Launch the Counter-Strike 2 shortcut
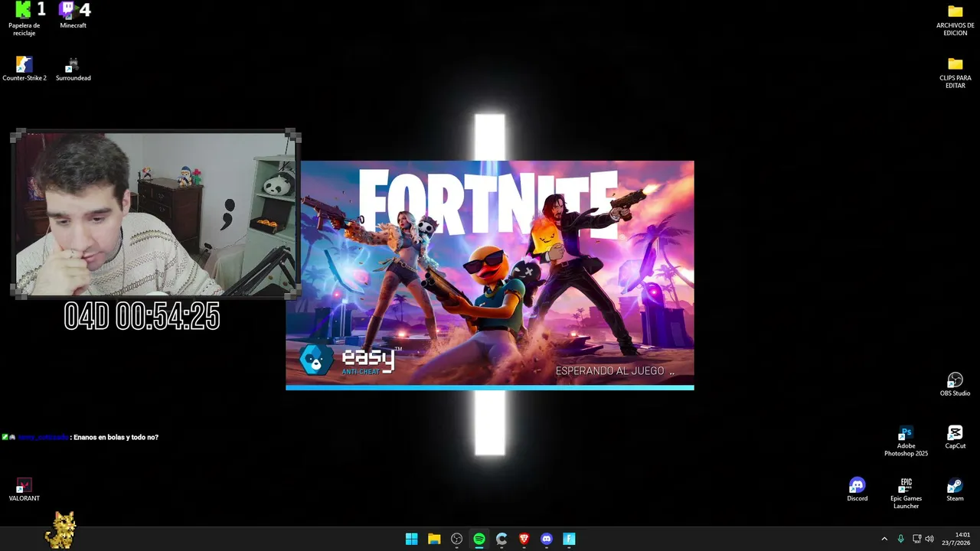 point(24,69)
